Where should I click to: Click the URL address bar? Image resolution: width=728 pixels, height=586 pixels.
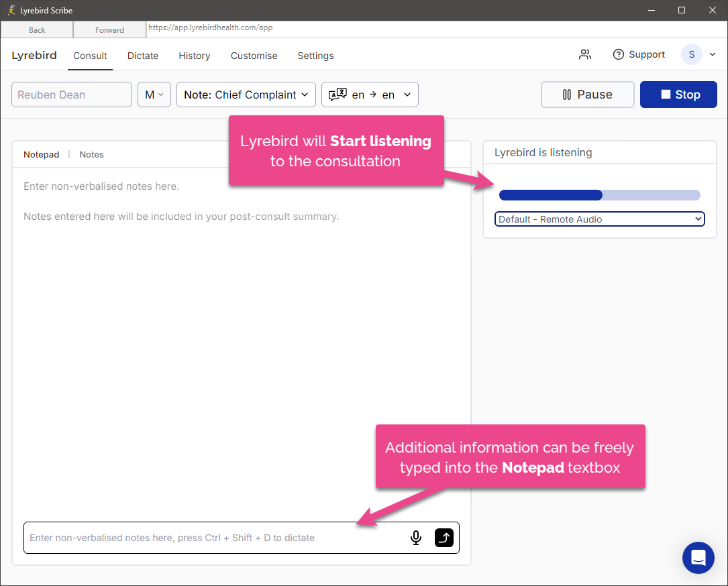click(436, 28)
